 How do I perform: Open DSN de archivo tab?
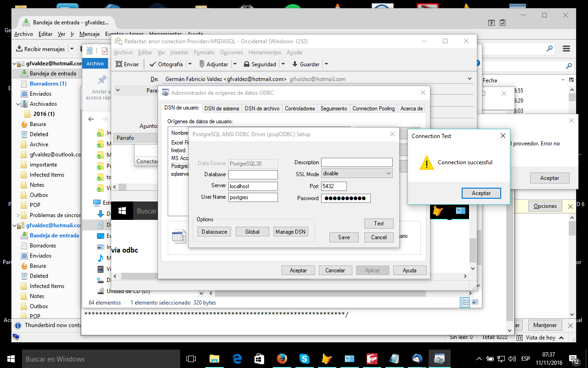(x=262, y=109)
